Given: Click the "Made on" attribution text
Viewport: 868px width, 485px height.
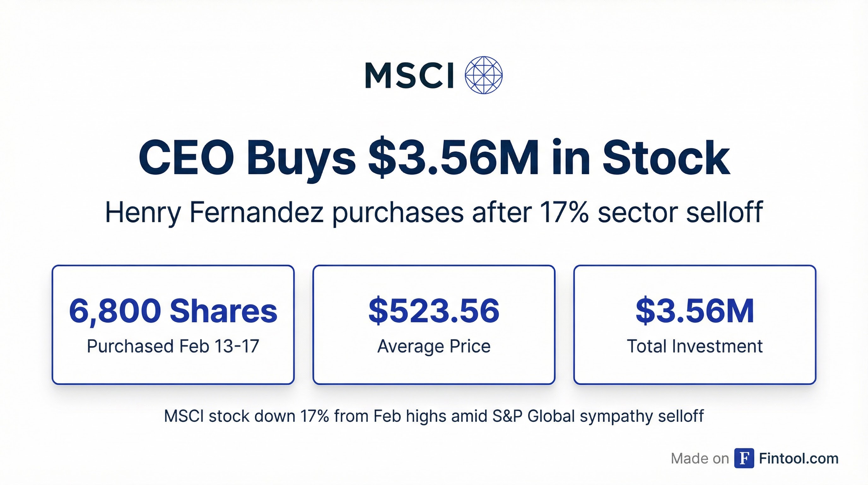Looking at the screenshot, I should pos(700,459).
